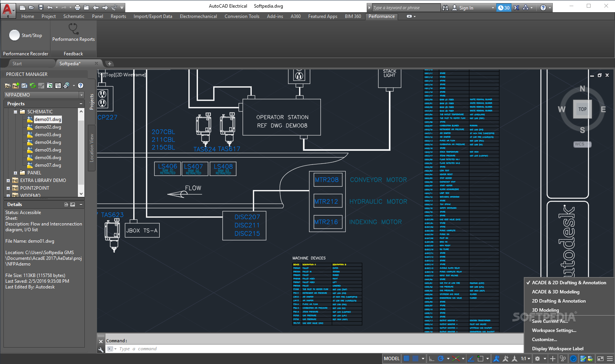Click MODEL space button in status bar
615x364 pixels.
(392, 359)
